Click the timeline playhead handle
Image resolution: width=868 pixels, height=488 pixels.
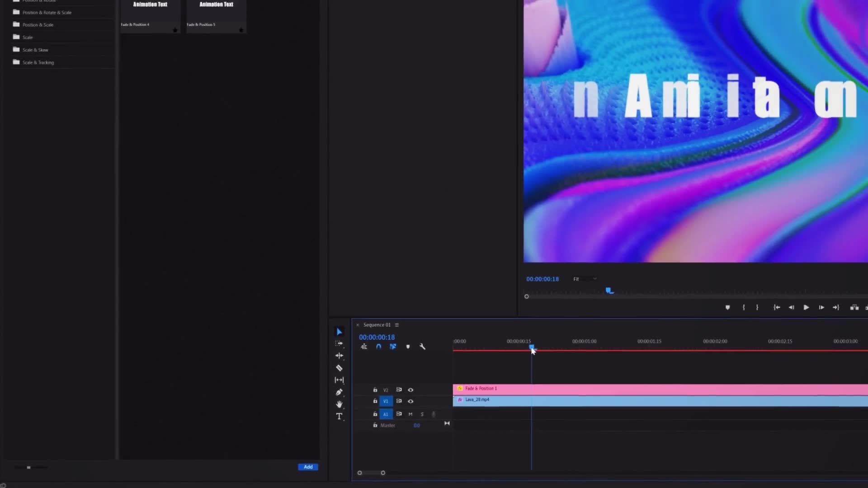[x=532, y=347]
